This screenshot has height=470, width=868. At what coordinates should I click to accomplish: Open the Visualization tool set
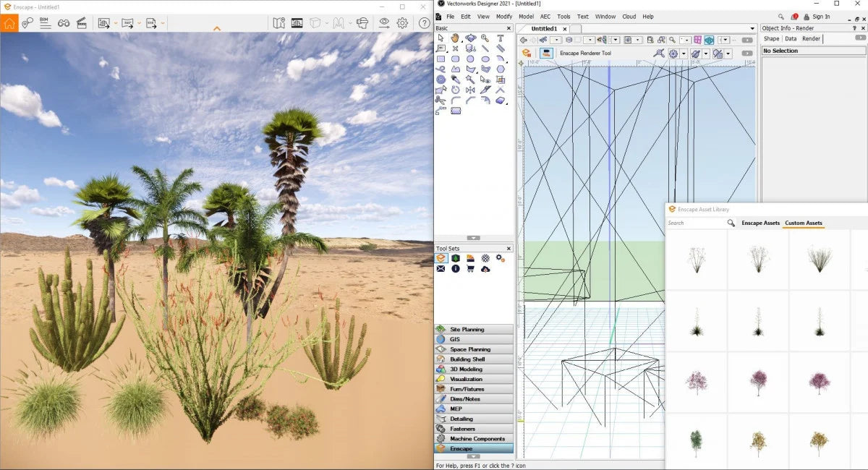474,379
